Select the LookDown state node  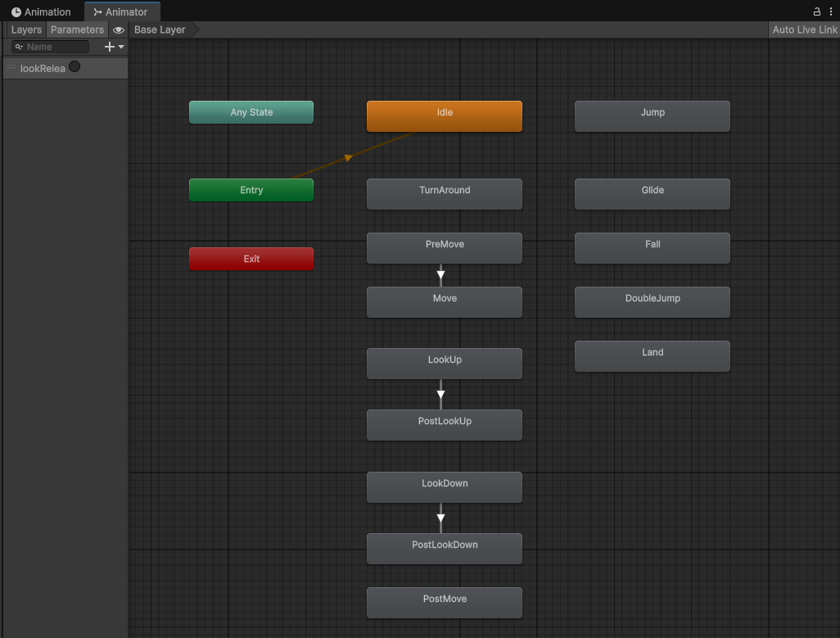pos(444,487)
